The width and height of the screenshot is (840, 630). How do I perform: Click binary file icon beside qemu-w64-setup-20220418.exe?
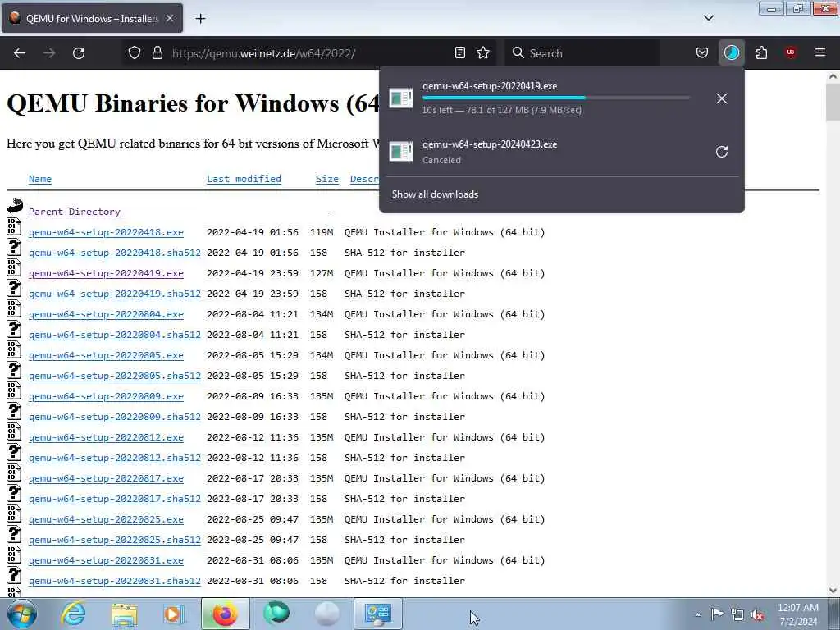pyautogui.click(x=14, y=226)
